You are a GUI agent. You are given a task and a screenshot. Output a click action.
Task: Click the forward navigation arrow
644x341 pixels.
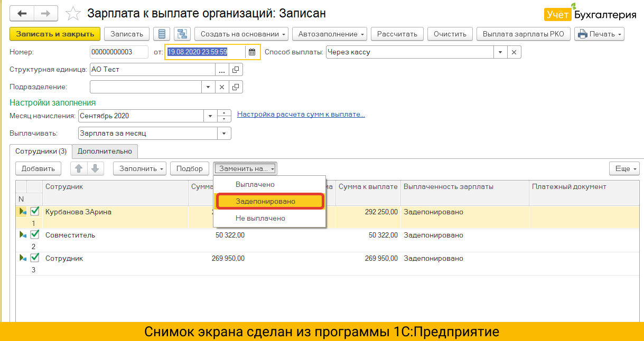pos(46,13)
